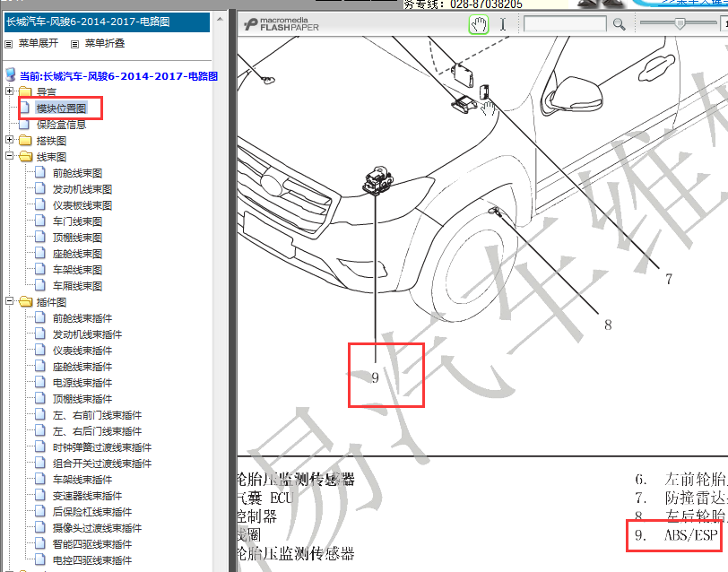The height and width of the screenshot is (572, 728).
Task: Open 座舱线束图 page
Action: tap(77, 254)
